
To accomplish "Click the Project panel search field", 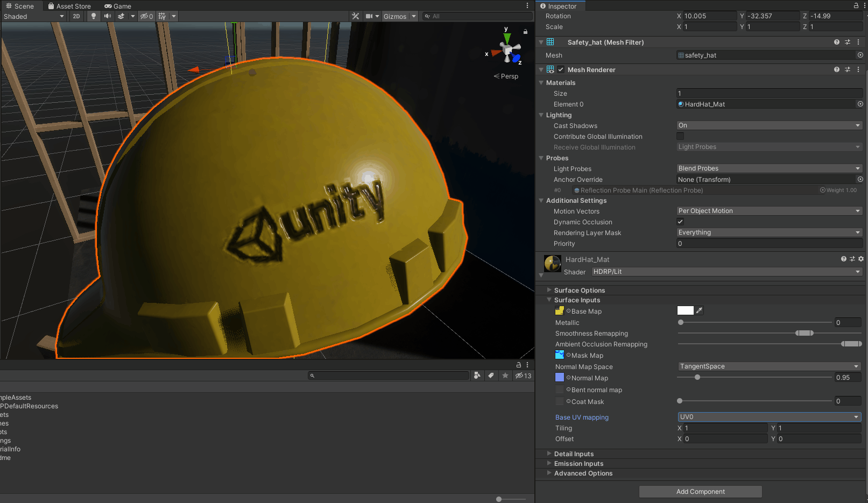I will click(x=389, y=376).
